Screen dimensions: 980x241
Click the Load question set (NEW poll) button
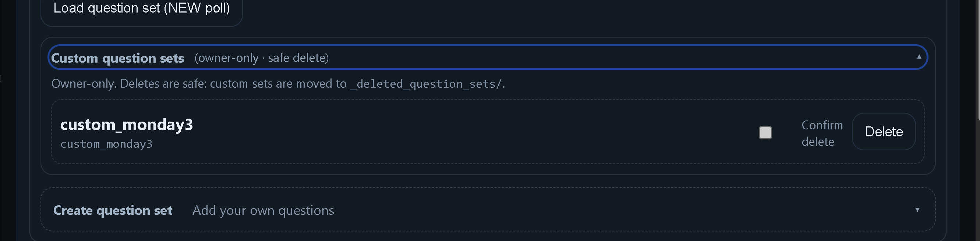coord(142,8)
